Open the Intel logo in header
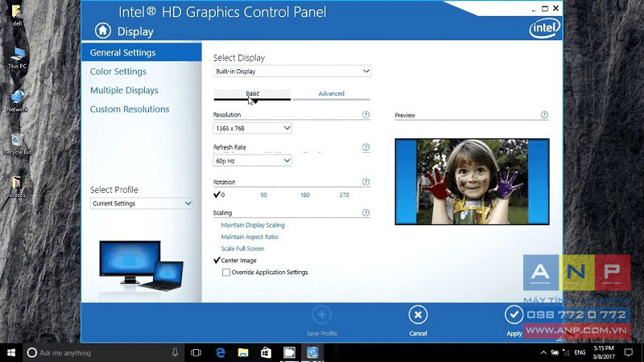Image resolution: width=644 pixels, height=362 pixels. point(545,28)
